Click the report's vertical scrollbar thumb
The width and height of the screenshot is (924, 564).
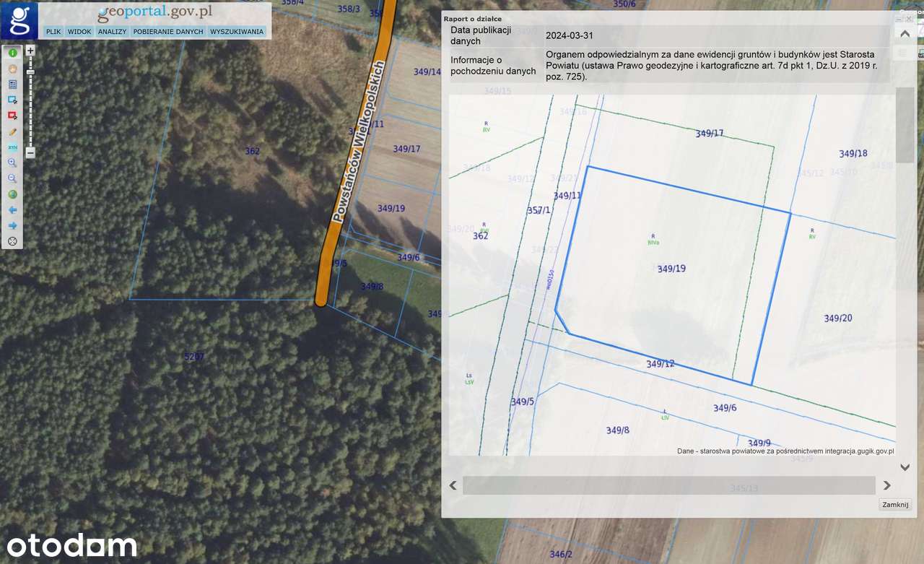905,125
